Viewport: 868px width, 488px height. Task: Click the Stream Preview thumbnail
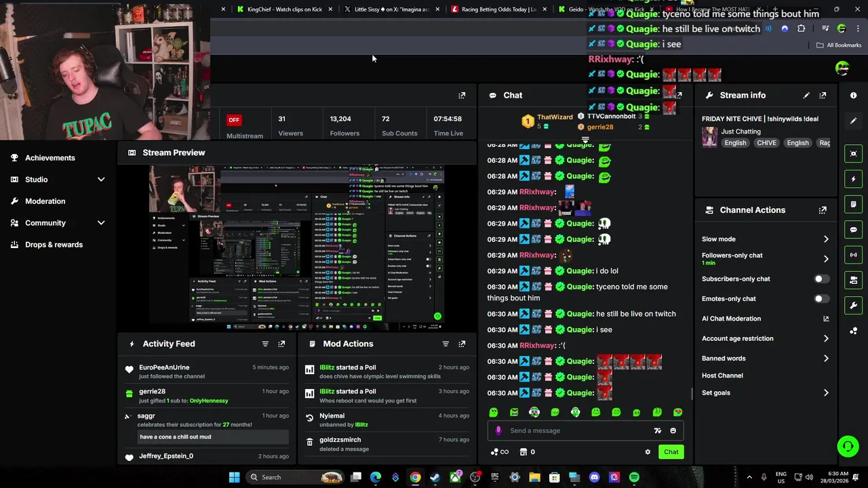[x=297, y=247]
